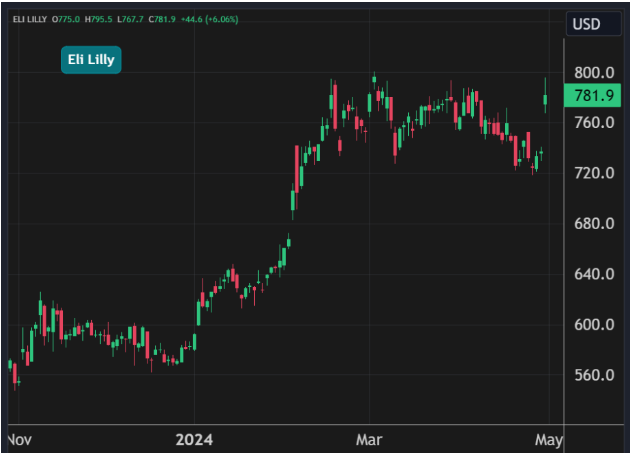Click the high value H795.5
Image resolution: width=630 pixels, height=453 pixels.
98,19
